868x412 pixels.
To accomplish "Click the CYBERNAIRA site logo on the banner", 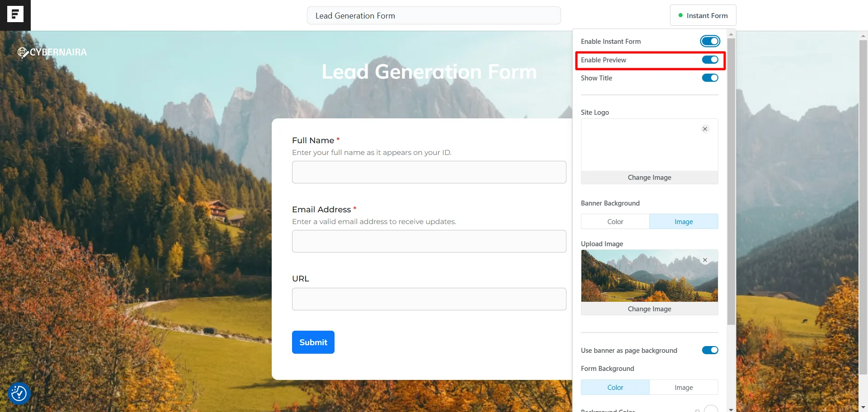I will coord(52,52).
